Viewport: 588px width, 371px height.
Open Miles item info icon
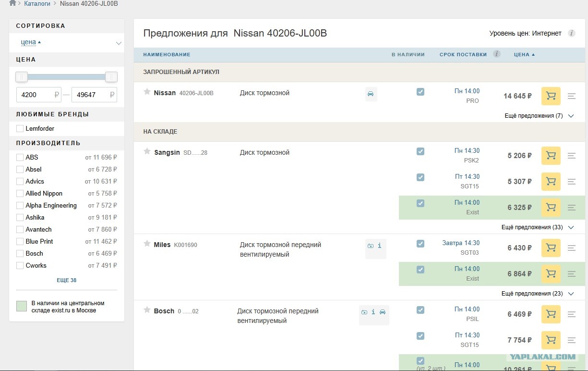[x=380, y=246]
